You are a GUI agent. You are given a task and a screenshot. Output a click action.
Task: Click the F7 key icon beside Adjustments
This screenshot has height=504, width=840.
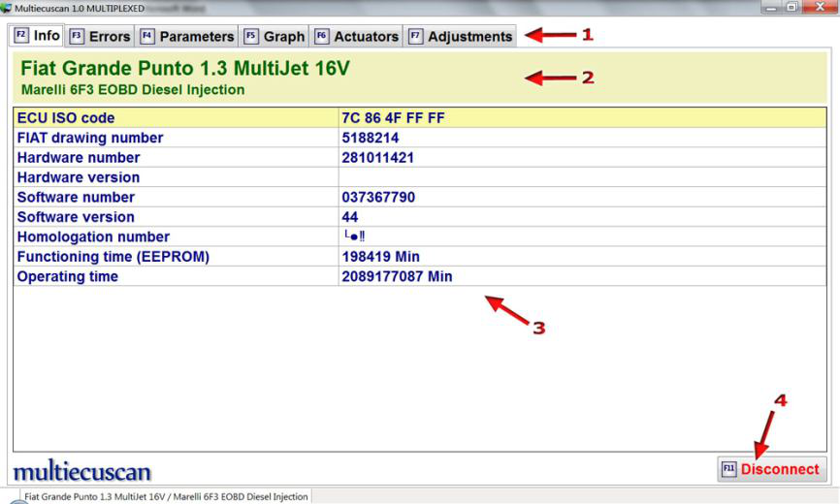415,37
